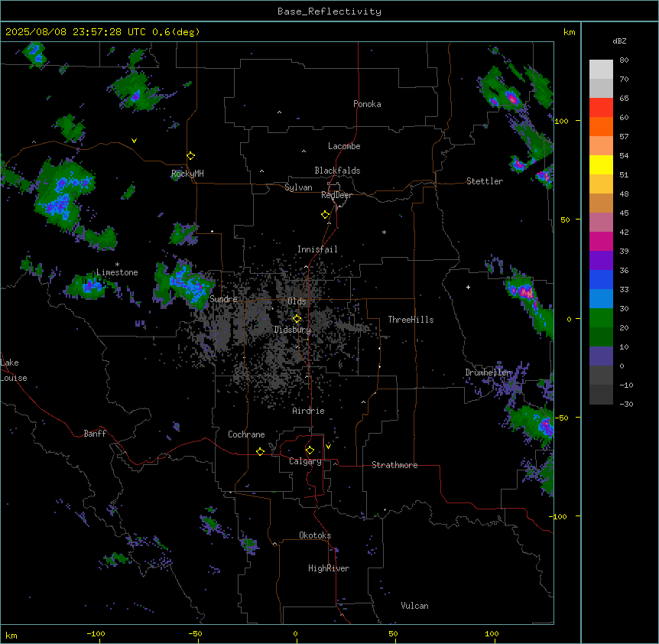This screenshot has width=659, height=644.
Task: Click the km unit label at bottom left
Action: (x=11, y=635)
